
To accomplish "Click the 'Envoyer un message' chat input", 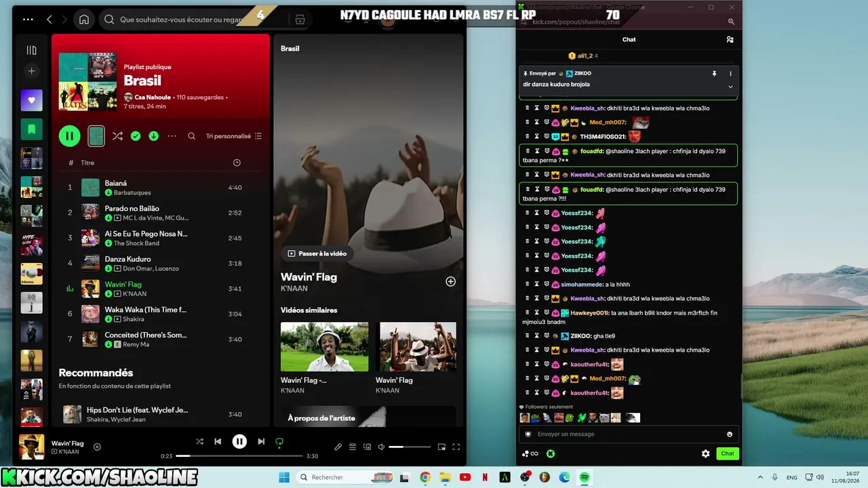I will [x=629, y=434].
